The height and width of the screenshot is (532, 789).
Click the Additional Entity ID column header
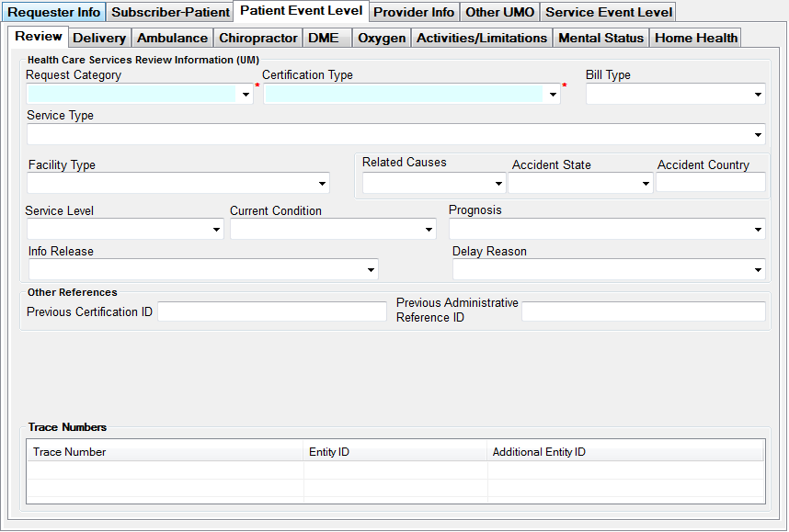pyautogui.click(x=625, y=452)
